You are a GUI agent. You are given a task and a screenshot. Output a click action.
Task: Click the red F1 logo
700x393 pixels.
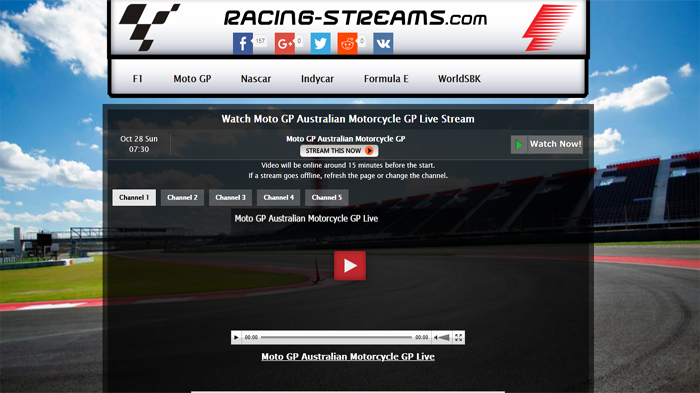pos(550,27)
